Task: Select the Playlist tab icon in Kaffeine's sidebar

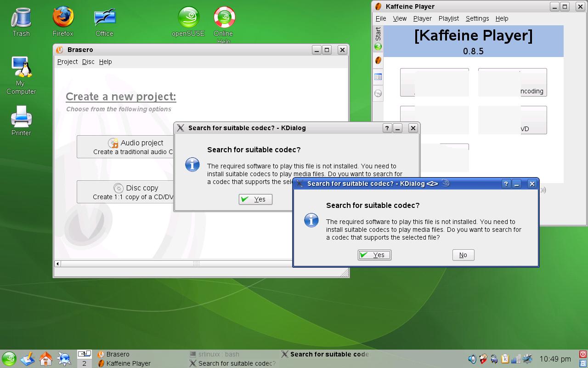Action: pyautogui.click(x=378, y=77)
